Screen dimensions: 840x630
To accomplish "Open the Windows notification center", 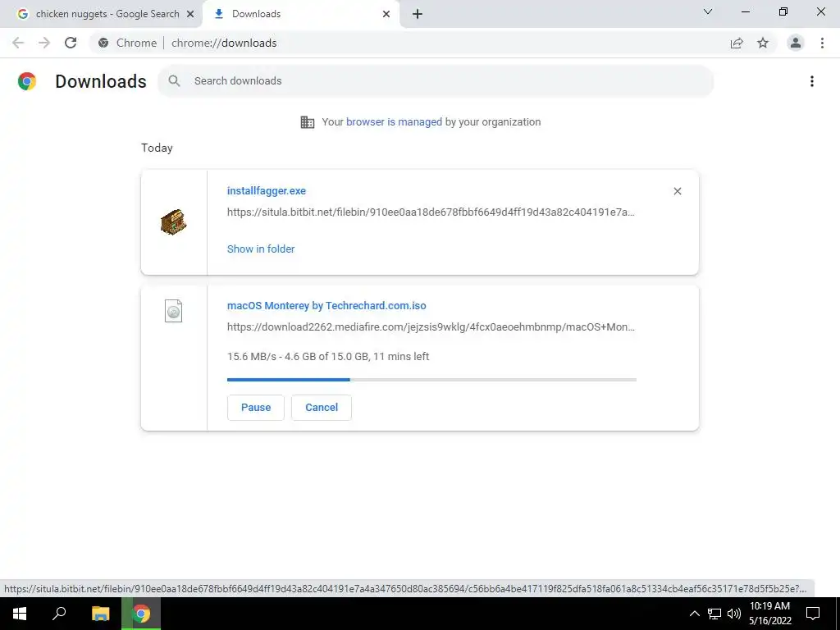I will [813, 614].
